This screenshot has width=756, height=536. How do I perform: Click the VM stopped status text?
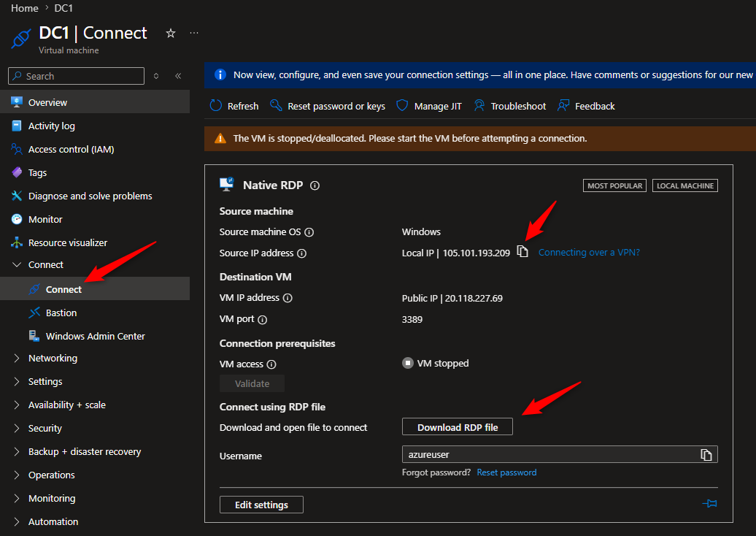pos(443,363)
